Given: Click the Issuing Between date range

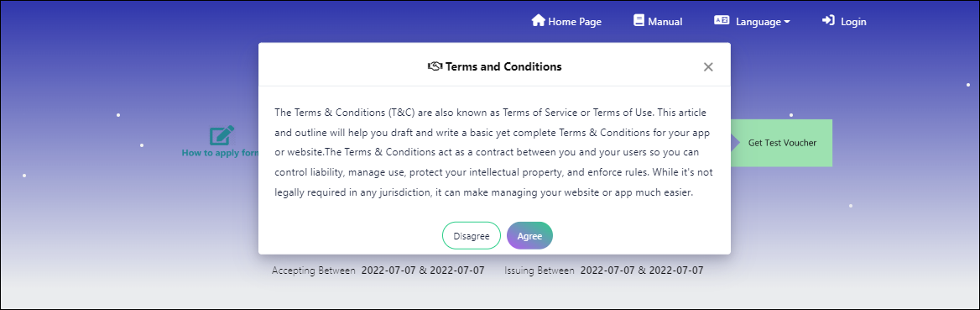Looking at the screenshot, I should [x=604, y=271].
